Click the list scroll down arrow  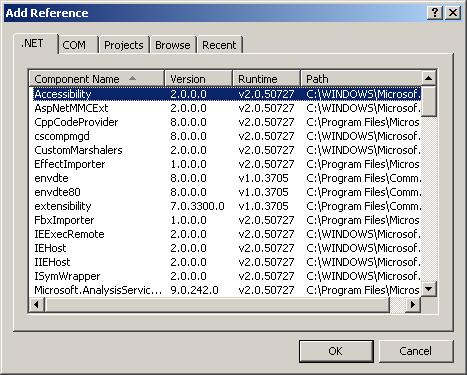(x=428, y=289)
